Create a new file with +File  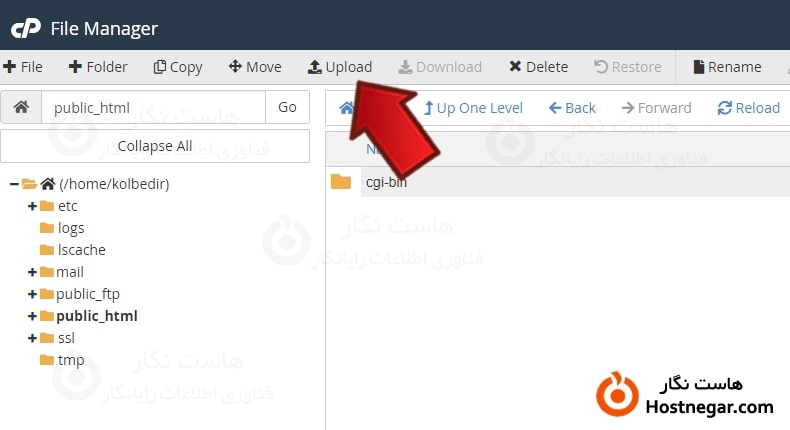click(23, 67)
